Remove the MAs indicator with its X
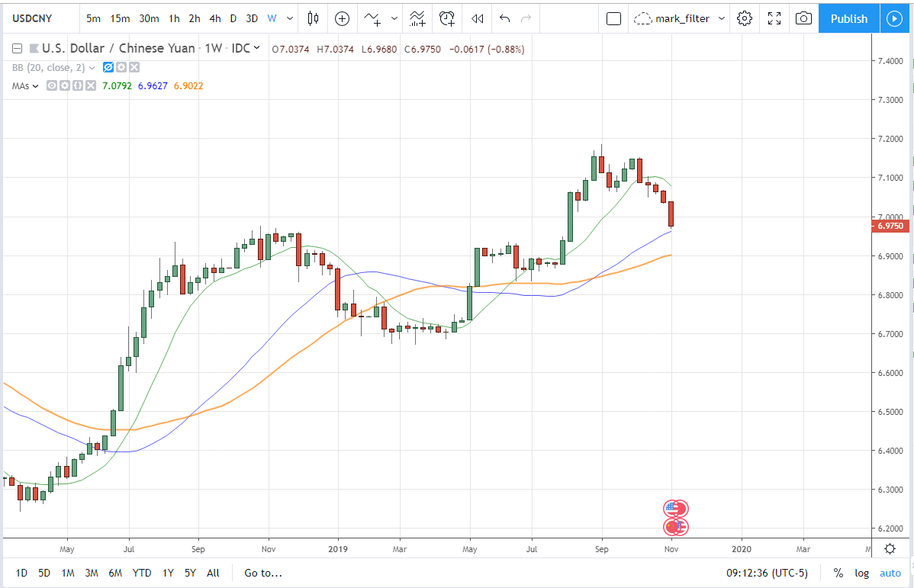Viewport: 914px width, 588px height. 90,85
